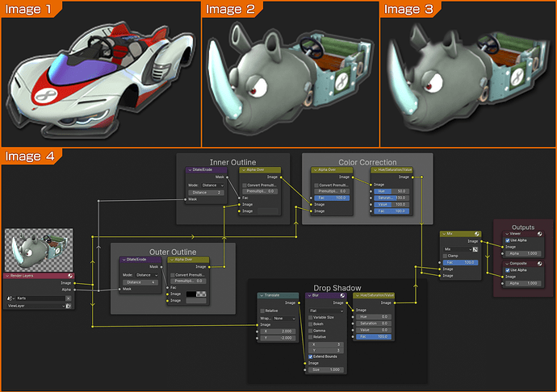Click the Fac input socket of Inner Outline Alpha Over

240,198
